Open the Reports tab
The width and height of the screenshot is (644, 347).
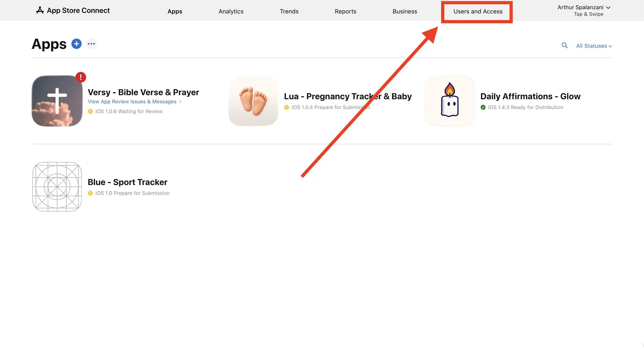click(345, 11)
